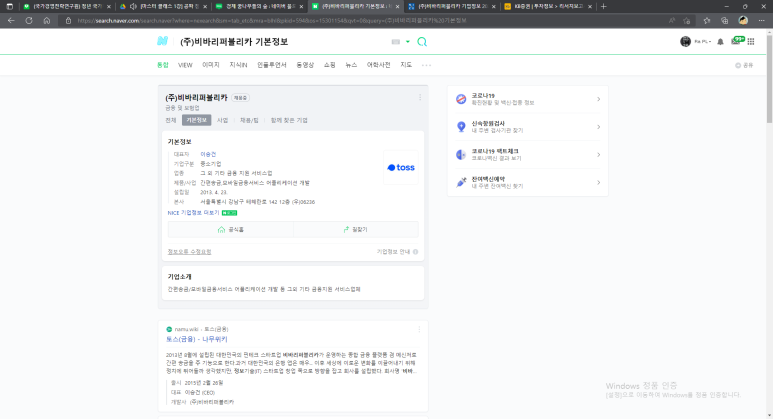The height and width of the screenshot is (419, 773).
Task: Open the Naver mail icon with the 99+ badge
Action: pyautogui.click(x=737, y=41)
